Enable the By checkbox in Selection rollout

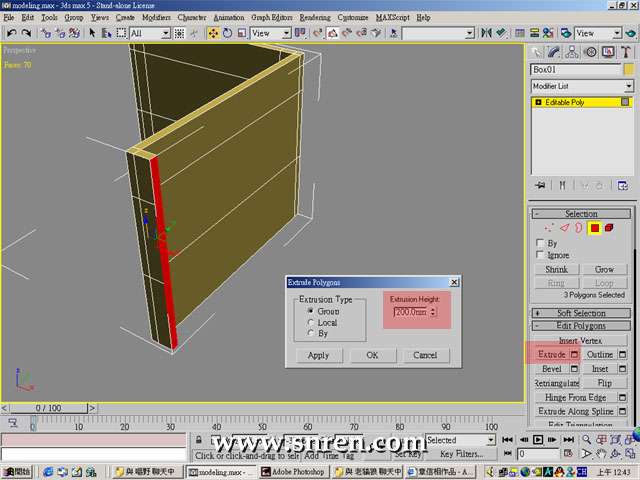[x=540, y=243]
